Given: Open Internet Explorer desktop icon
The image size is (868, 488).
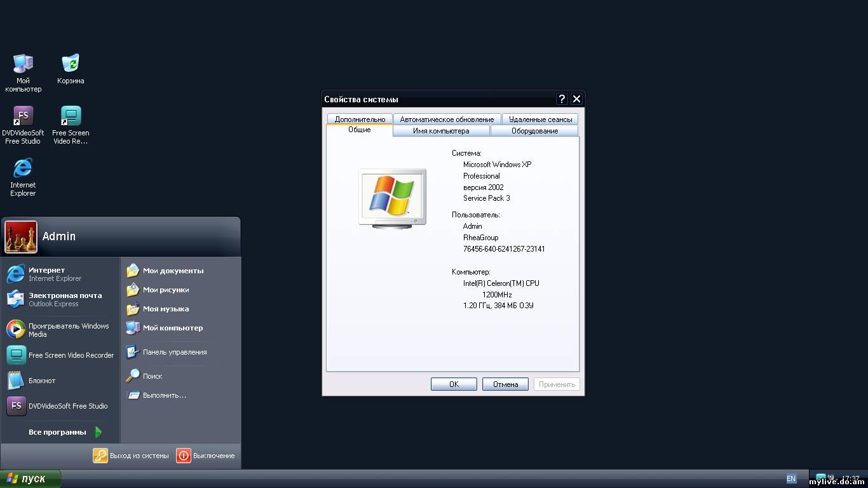Looking at the screenshot, I should pyautogui.click(x=23, y=169).
